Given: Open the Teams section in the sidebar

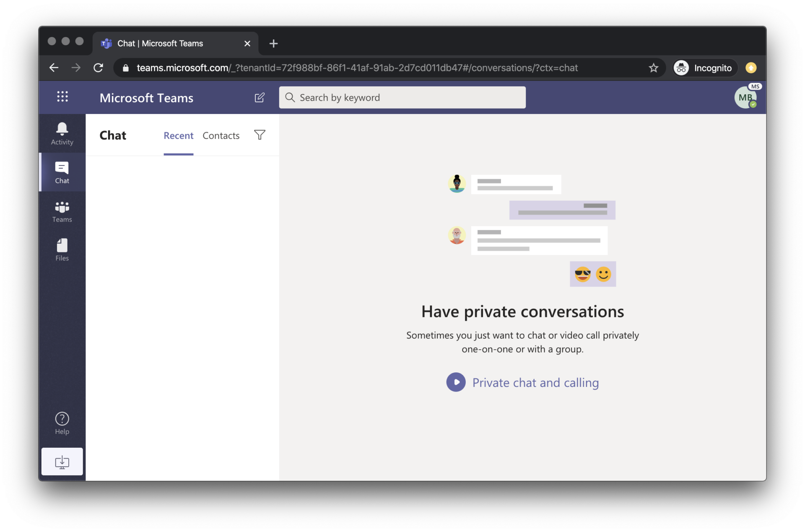Looking at the screenshot, I should (x=62, y=211).
